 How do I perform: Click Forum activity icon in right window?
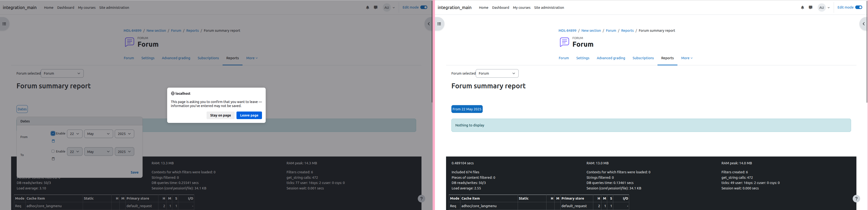(x=564, y=42)
